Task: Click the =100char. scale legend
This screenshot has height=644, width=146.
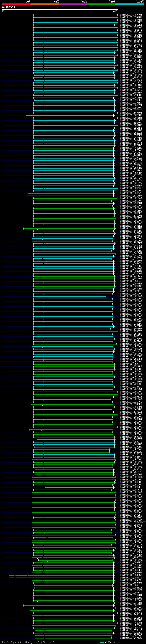Action: click(x=108, y=642)
